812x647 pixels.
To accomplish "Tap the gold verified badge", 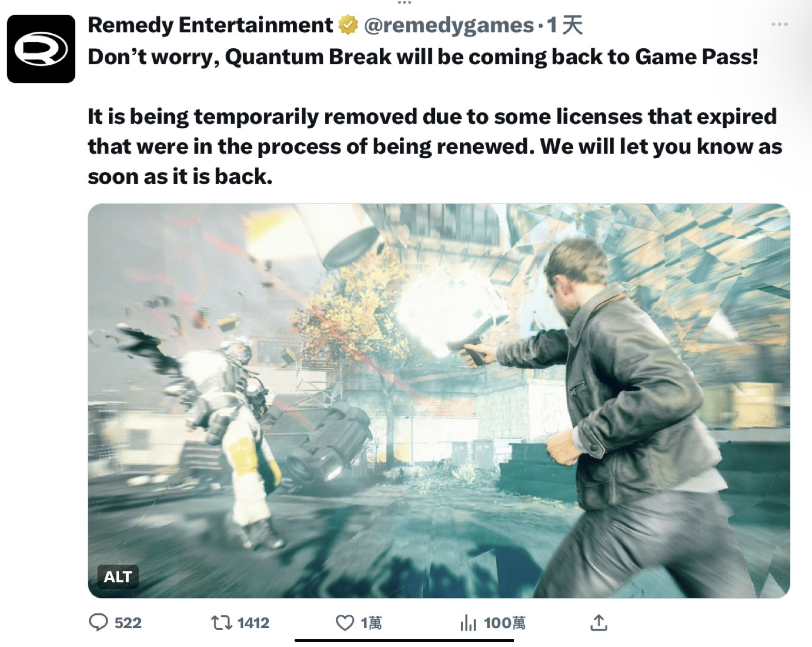I will coord(348,25).
